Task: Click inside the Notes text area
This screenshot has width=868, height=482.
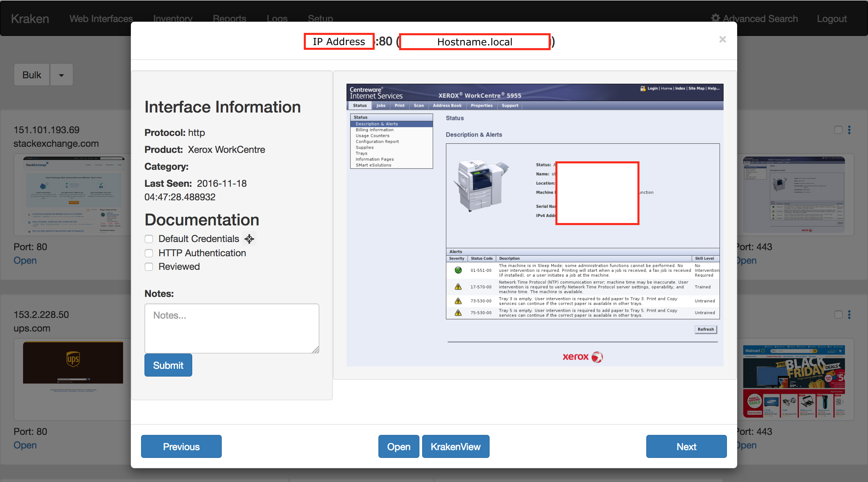Action: (232, 328)
